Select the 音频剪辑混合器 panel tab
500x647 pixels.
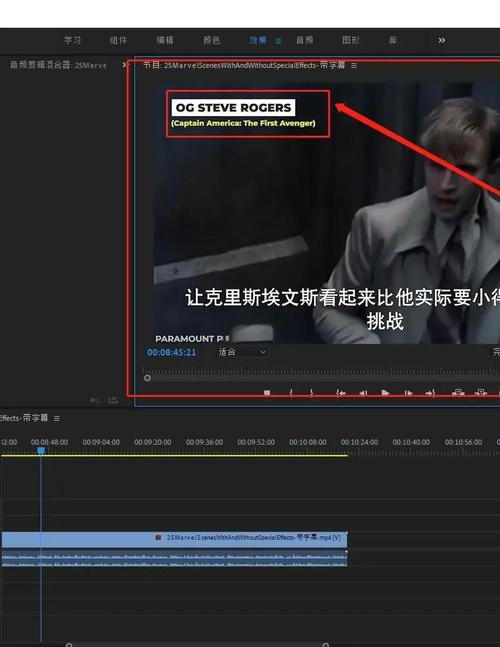[x=58, y=65]
